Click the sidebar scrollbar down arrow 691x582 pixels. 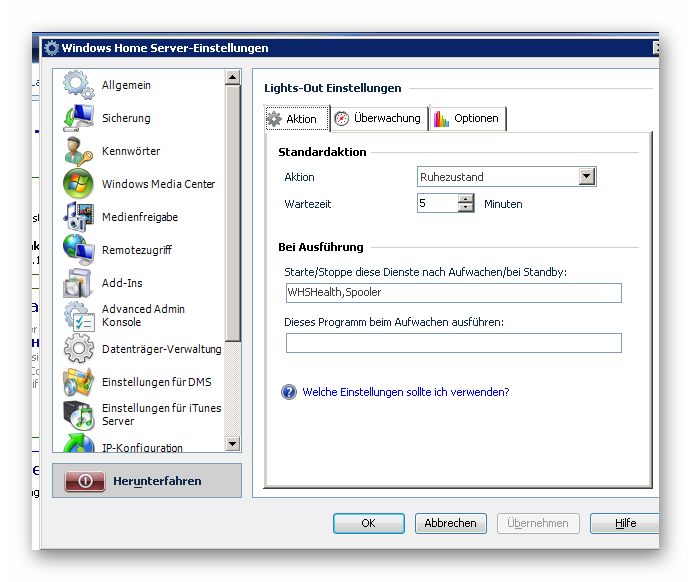(232, 443)
